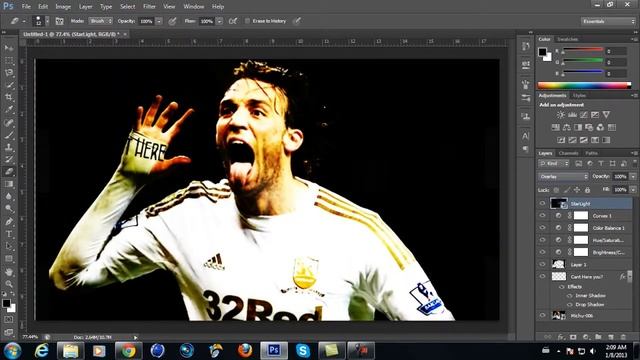
Task: Select the Rectangular Marquee tool
Action: click(9, 60)
